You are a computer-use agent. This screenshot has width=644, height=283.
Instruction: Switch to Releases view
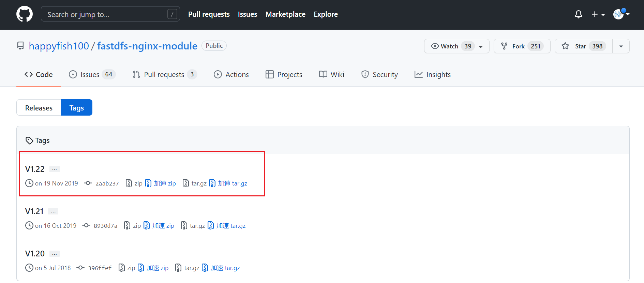39,108
